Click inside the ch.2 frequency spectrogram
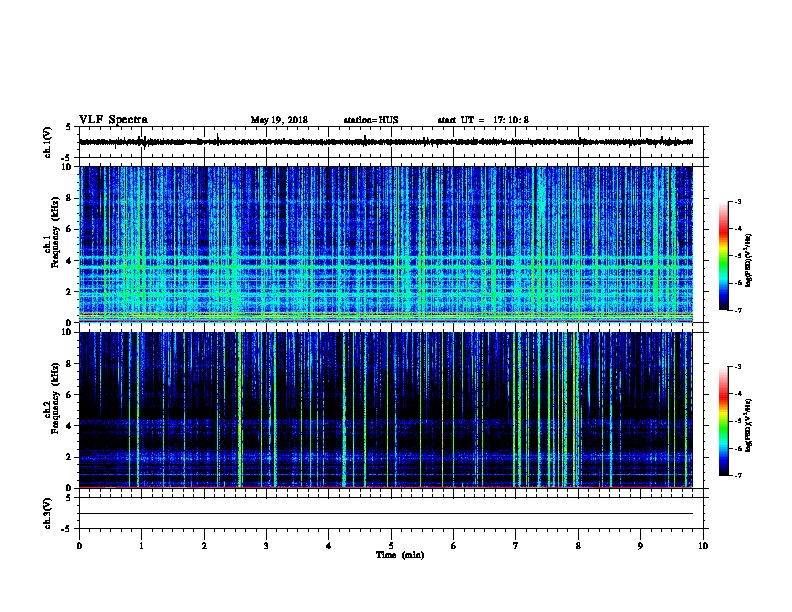Viewport: 792px width, 612px height. pos(386,410)
